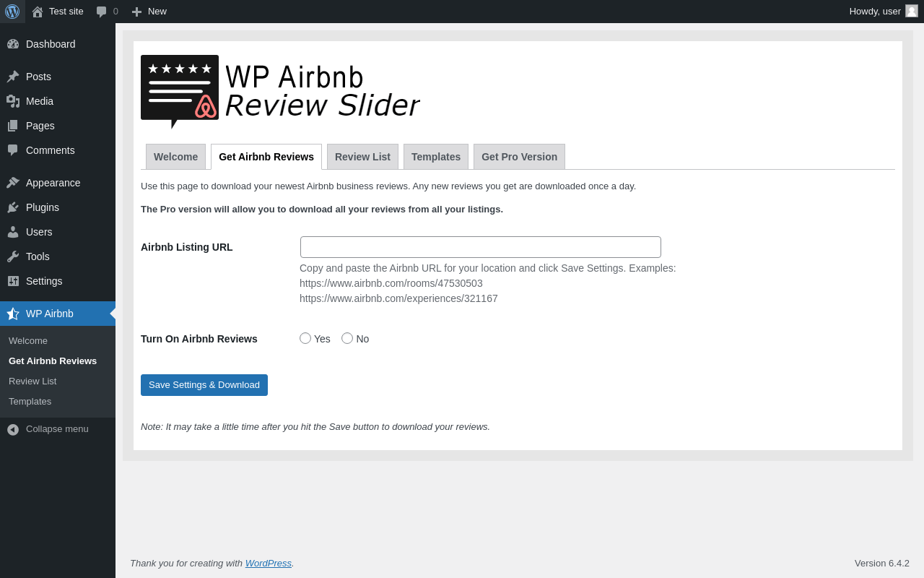Click WP Airbnb sidebar menu label

50,314
